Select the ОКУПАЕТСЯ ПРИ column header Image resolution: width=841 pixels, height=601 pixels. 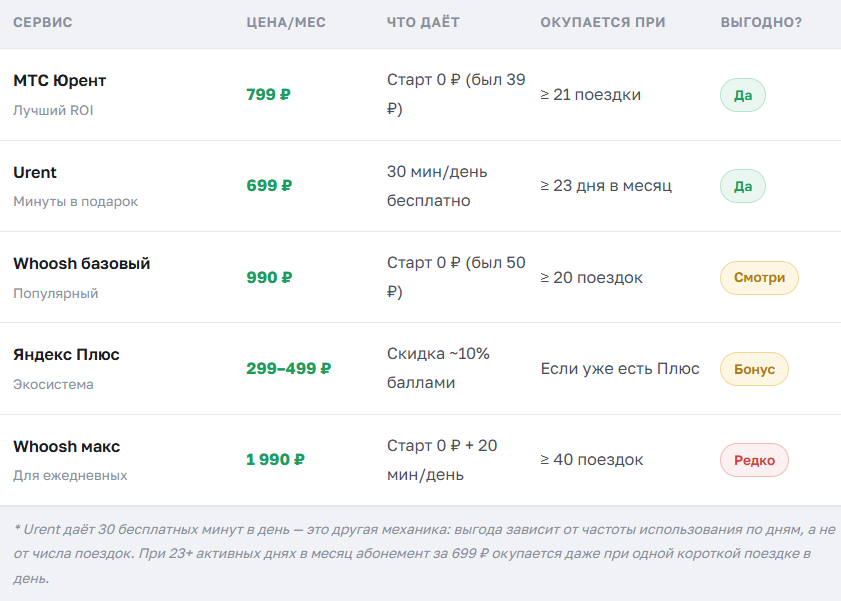click(x=603, y=23)
